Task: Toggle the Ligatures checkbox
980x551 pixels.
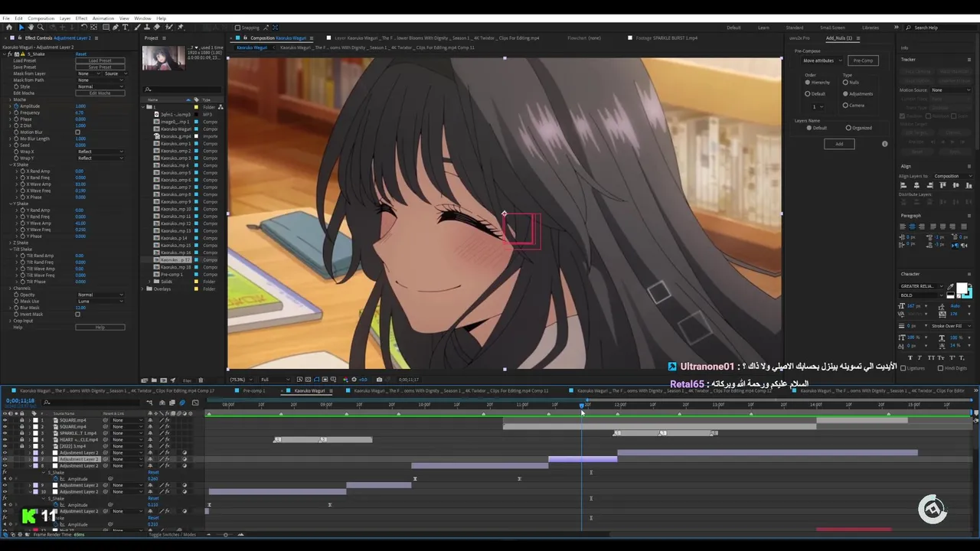Action: 903,368
